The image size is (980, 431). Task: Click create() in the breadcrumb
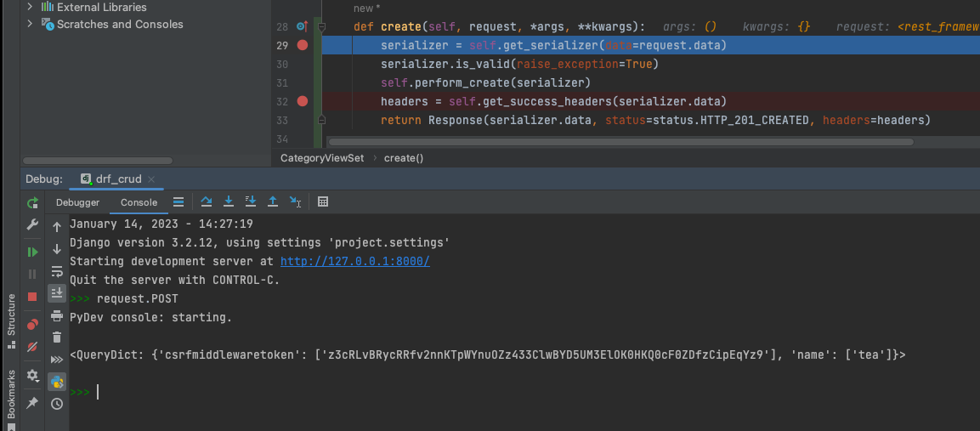pos(404,158)
